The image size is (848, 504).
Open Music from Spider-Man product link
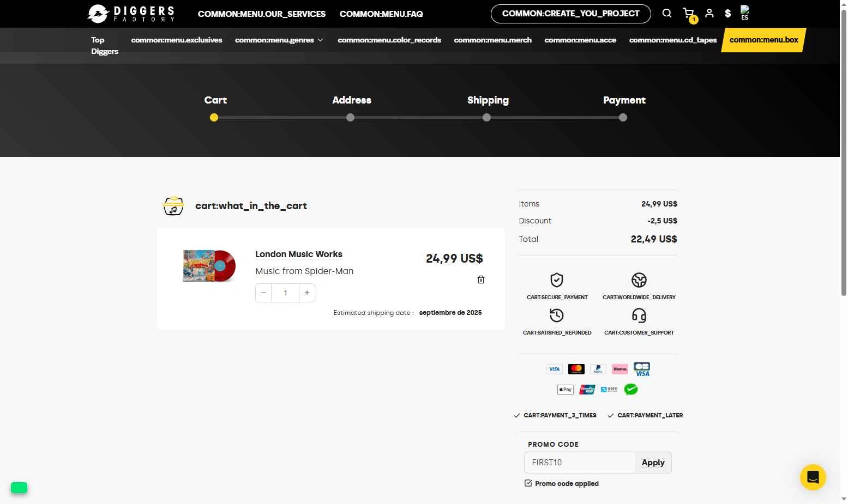[304, 271]
